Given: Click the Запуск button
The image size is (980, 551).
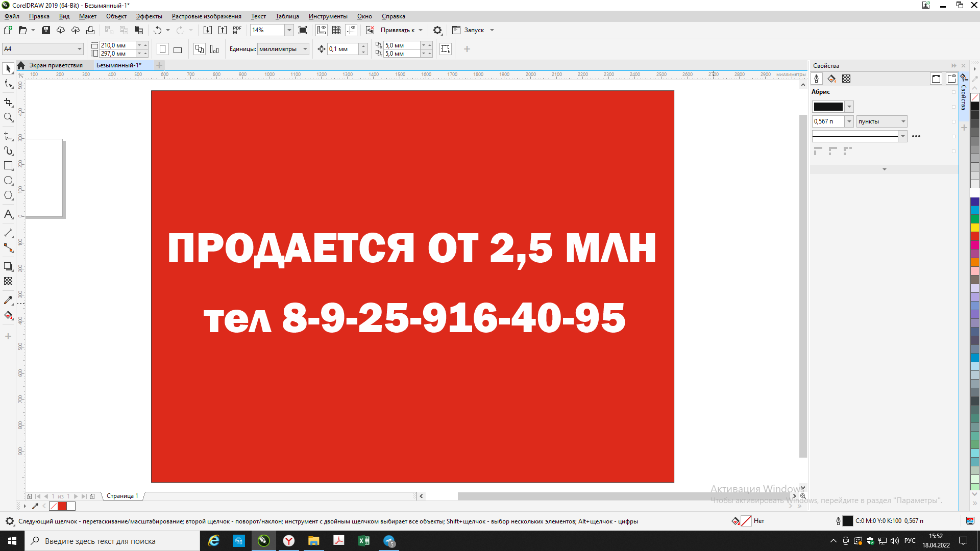Looking at the screenshot, I should coord(474,30).
